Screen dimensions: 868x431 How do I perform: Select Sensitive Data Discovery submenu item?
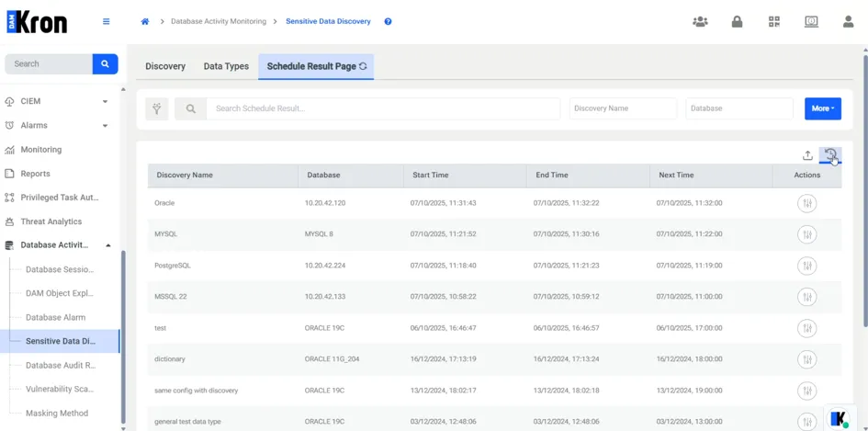pos(60,341)
